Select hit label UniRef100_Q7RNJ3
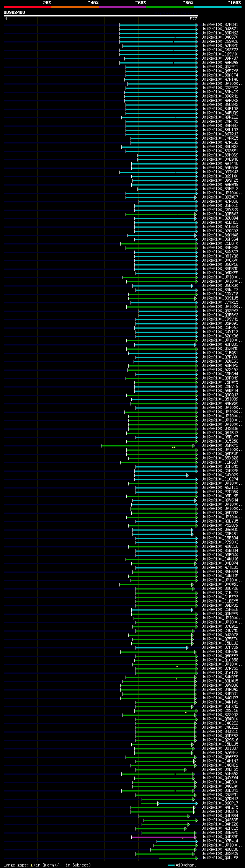The width and height of the screenshot is (245, 868). [220, 799]
